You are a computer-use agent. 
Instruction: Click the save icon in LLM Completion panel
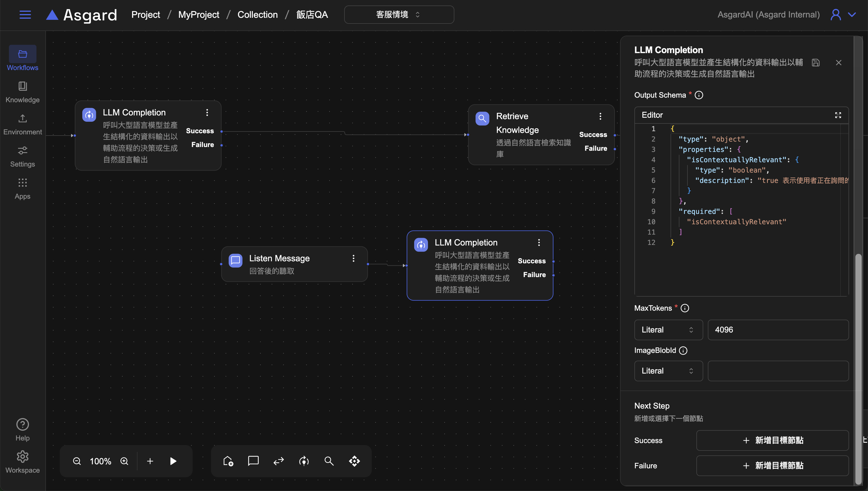[x=815, y=63]
